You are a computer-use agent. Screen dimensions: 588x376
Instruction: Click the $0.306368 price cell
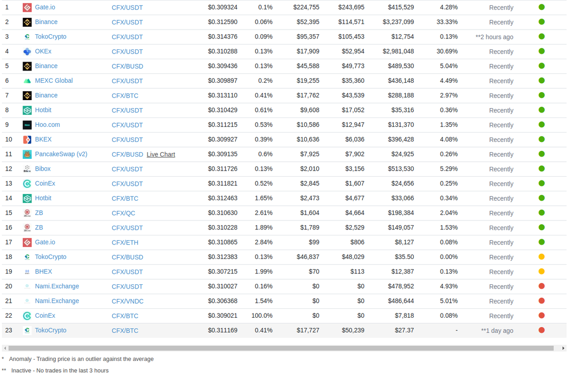(x=223, y=301)
